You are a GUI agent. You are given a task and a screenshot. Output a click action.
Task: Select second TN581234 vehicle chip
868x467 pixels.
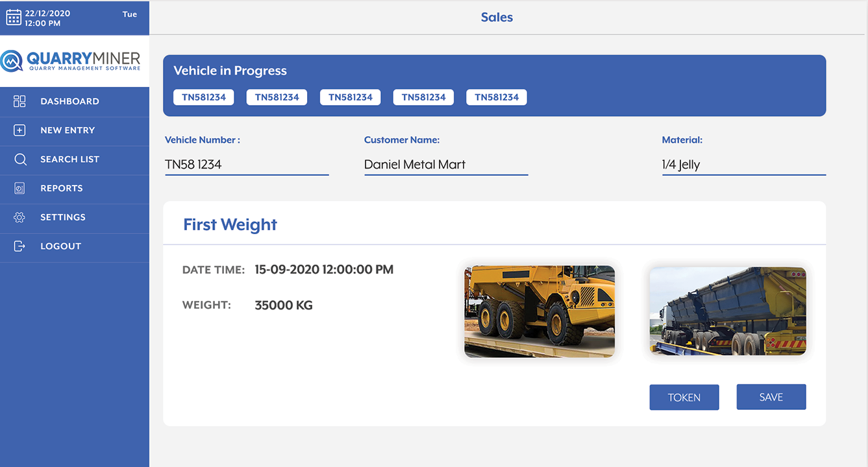pyautogui.click(x=277, y=97)
